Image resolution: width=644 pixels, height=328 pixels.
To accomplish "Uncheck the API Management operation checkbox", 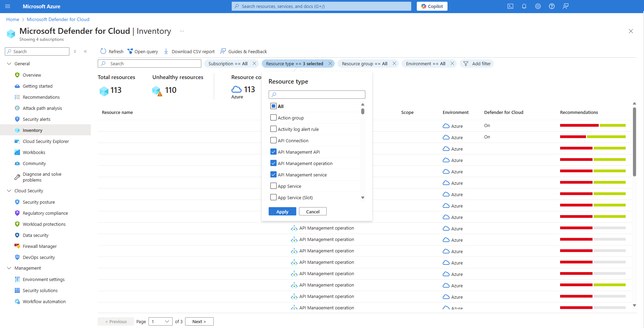I will [273, 163].
